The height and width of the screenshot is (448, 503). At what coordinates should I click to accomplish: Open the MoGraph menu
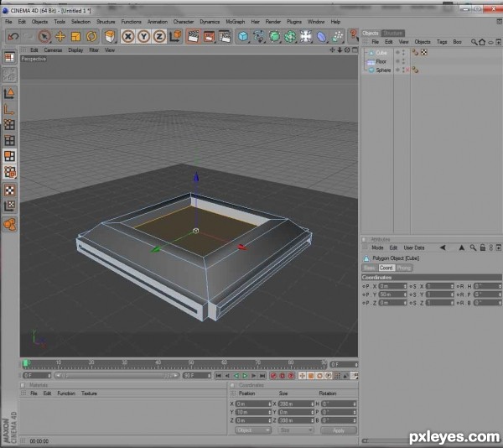(x=235, y=22)
